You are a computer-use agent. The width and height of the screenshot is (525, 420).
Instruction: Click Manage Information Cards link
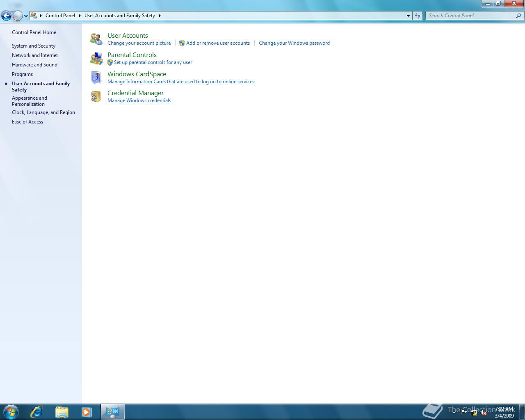[181, 82]
